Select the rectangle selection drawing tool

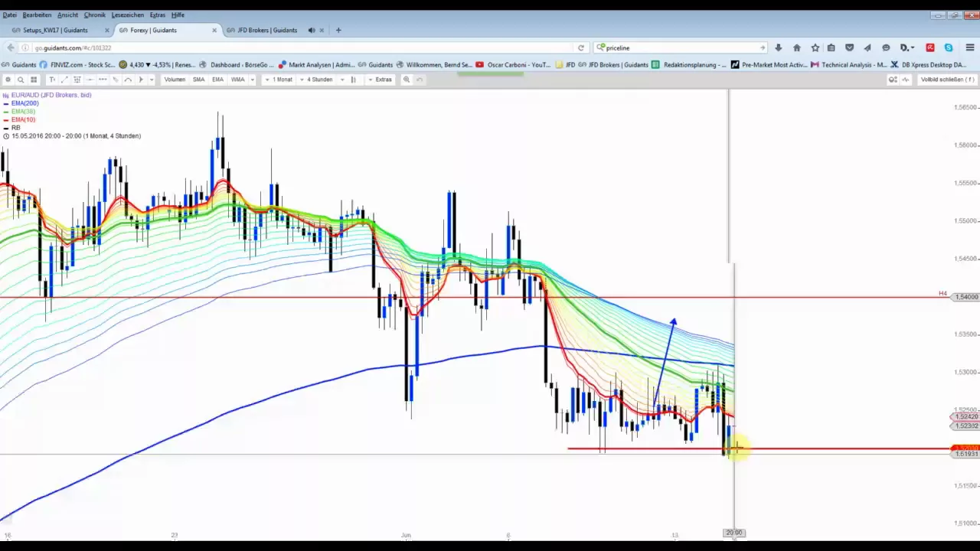(77, 80)
